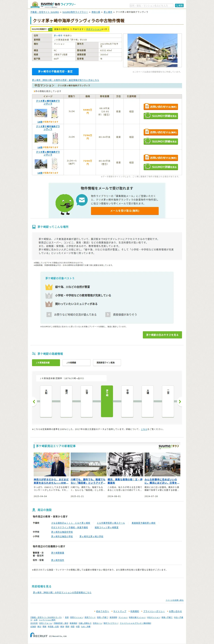Go to the 神奈川県 breadcrumb link
The image size is (214, 644).
pyautogui.click(x=96, y=12)
